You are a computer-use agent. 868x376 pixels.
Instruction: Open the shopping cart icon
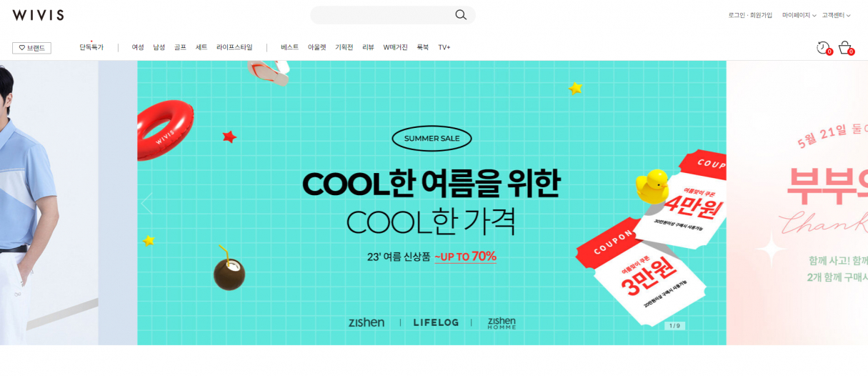pos(846,48)
